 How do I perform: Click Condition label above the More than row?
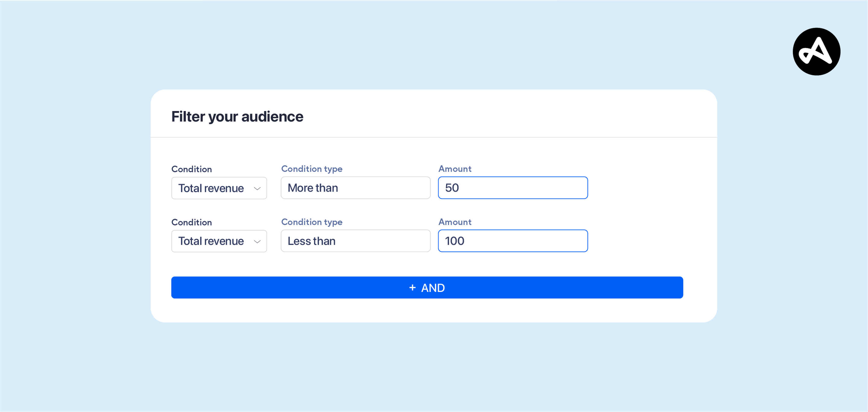tap(191, 169)
